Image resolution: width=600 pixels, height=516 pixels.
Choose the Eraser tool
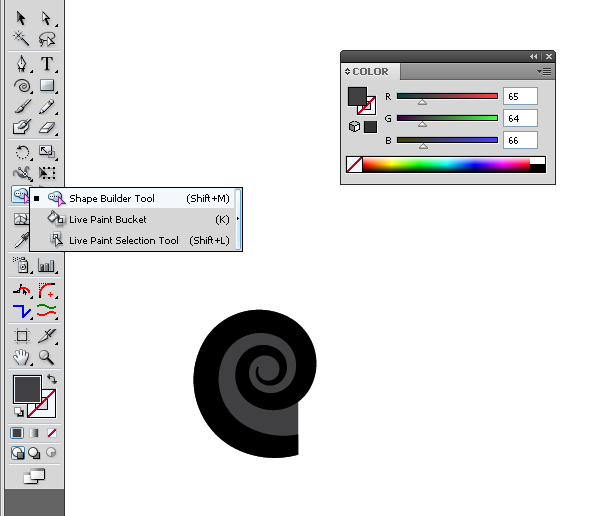point(47,127)
